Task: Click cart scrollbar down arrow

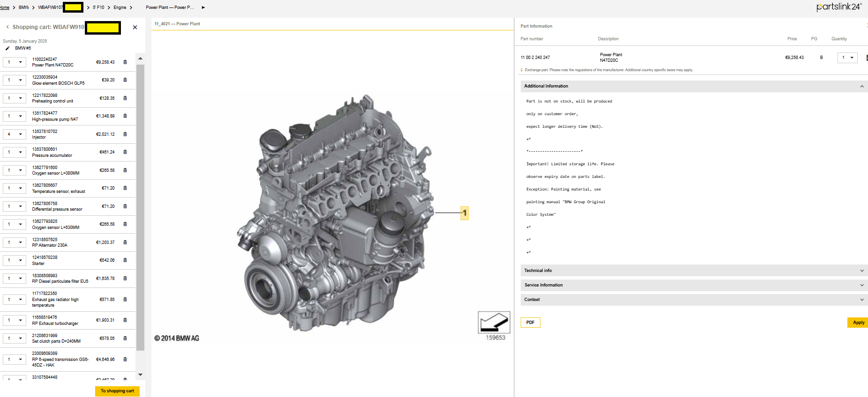Action: pyautogui.click(x=140, y=375)
